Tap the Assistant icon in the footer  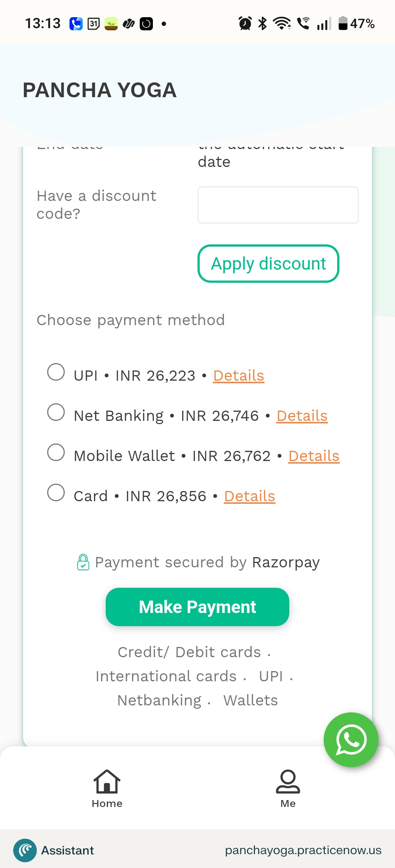(x=25, y=850)
